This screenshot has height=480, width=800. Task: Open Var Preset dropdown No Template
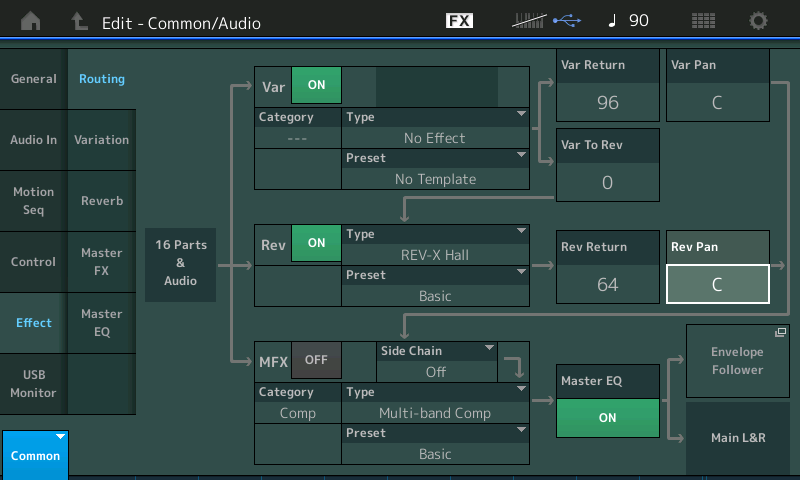coord(435,169)
